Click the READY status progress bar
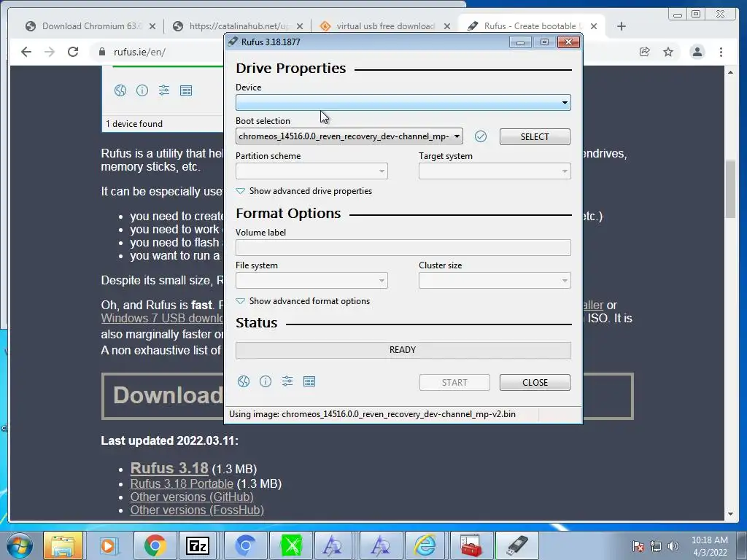Viewport: 747px width, 560px height. click(x=403, y=350)
